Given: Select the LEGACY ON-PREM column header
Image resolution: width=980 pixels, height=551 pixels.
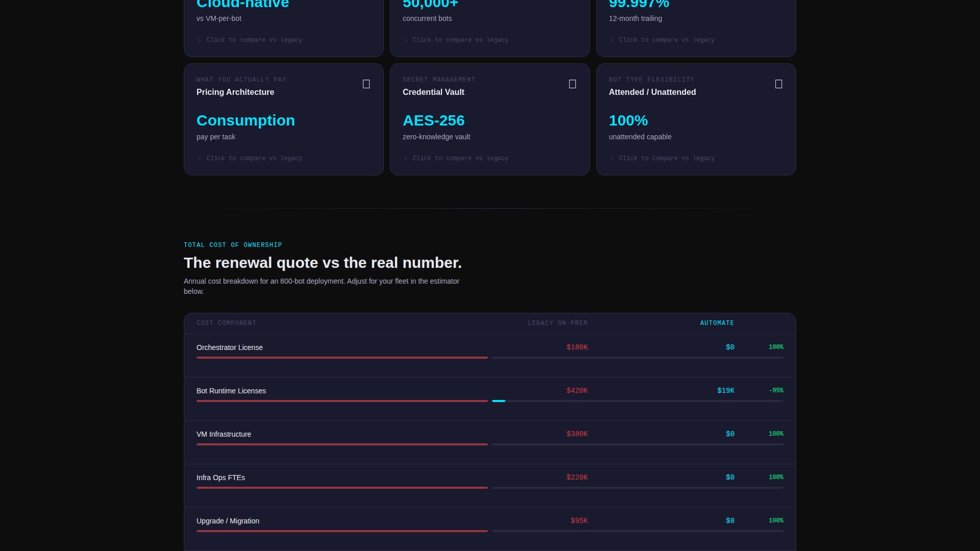Looking at the screenshot, I should tap(558, 322).
